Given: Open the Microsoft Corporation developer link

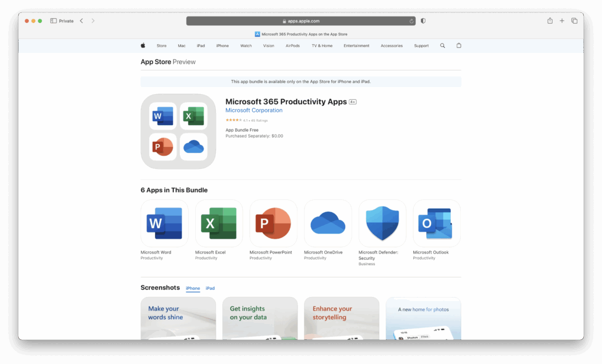Looking at the screenshot, I should coord(254,111).
